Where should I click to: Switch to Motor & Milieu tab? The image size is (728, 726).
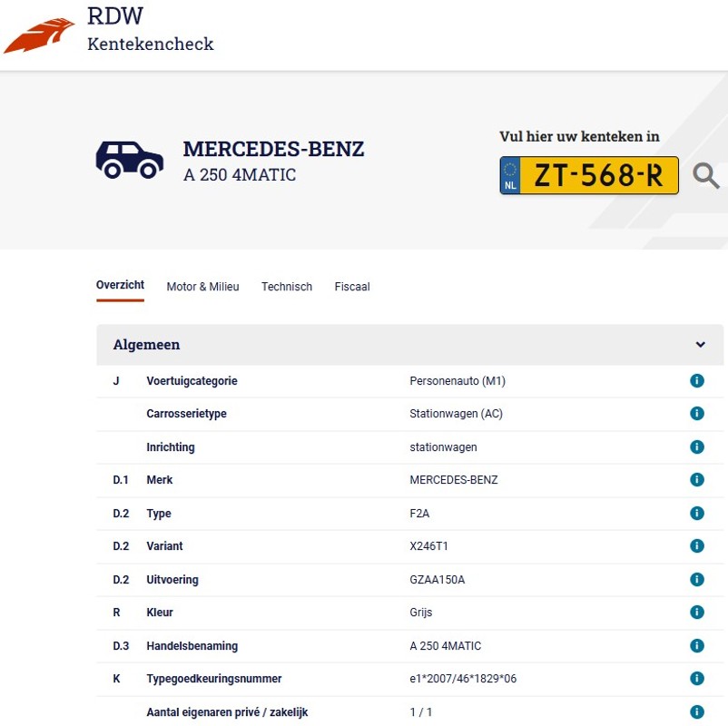203,287
